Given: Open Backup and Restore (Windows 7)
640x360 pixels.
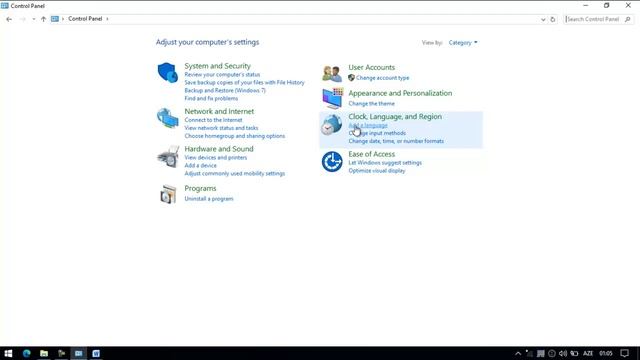Looking at the screenshot, I should pyautogui.click(x=225, y=91).
